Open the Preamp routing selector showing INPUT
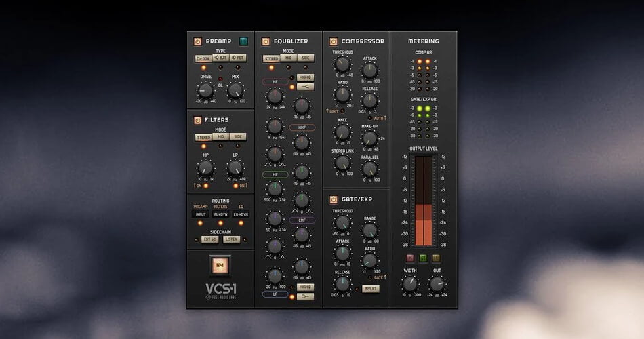This screenshot has width=644, height=339. click(x=201, y=214)
